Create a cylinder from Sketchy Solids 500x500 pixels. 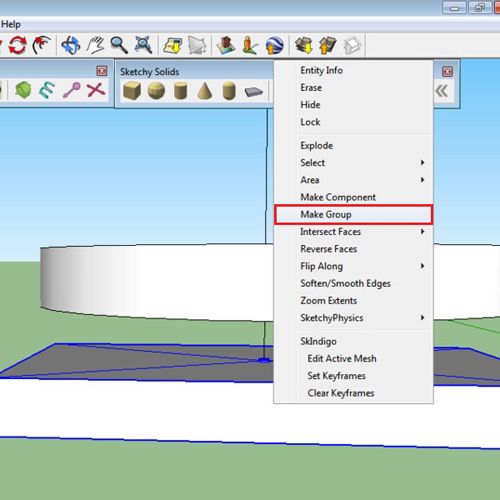[x=180, y=91]
